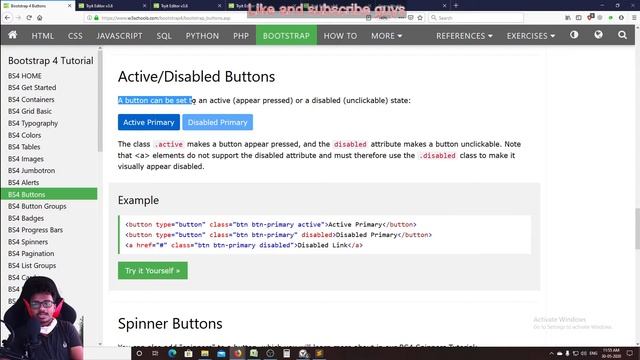Open BS4 Typography link
Screen dimensions: 640x360
pyautogui.click(x=33, y=123)
